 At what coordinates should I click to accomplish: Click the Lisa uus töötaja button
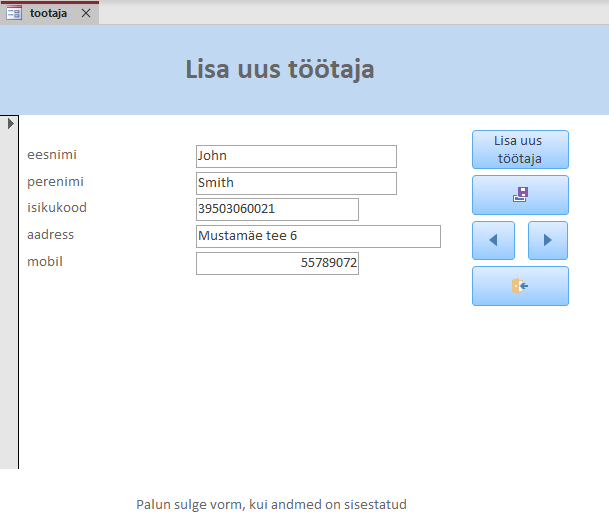coord(520,150)
